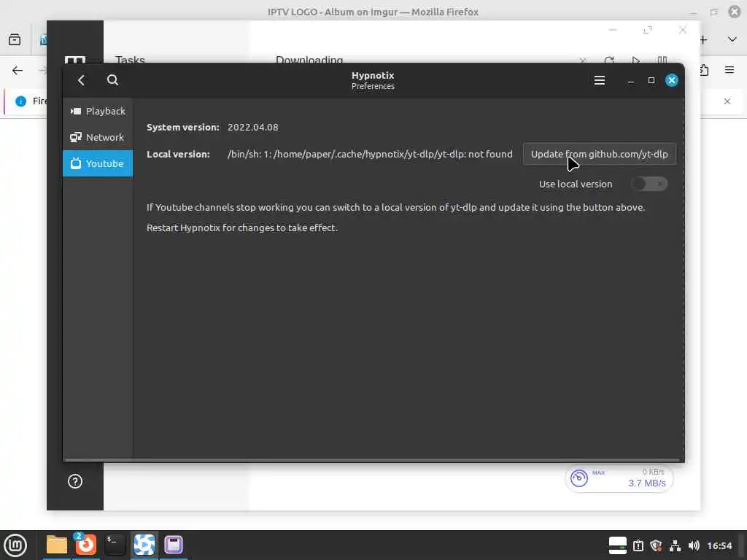The image size is (747, 560).
Task: Click Hypnotix bottom horizontal scrollbar
Action: (372, 460)
